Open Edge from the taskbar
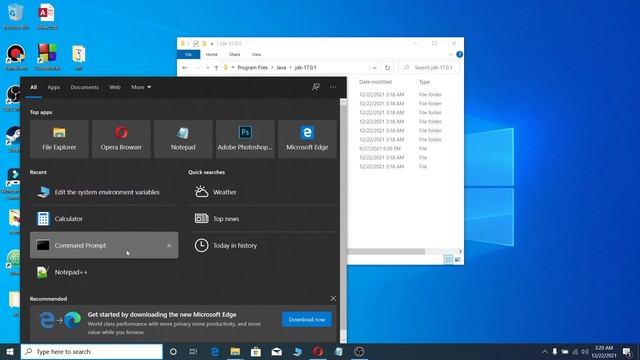The height and width of the screenshot is (360, 640). pyautogui.click(x=215, y=351)
